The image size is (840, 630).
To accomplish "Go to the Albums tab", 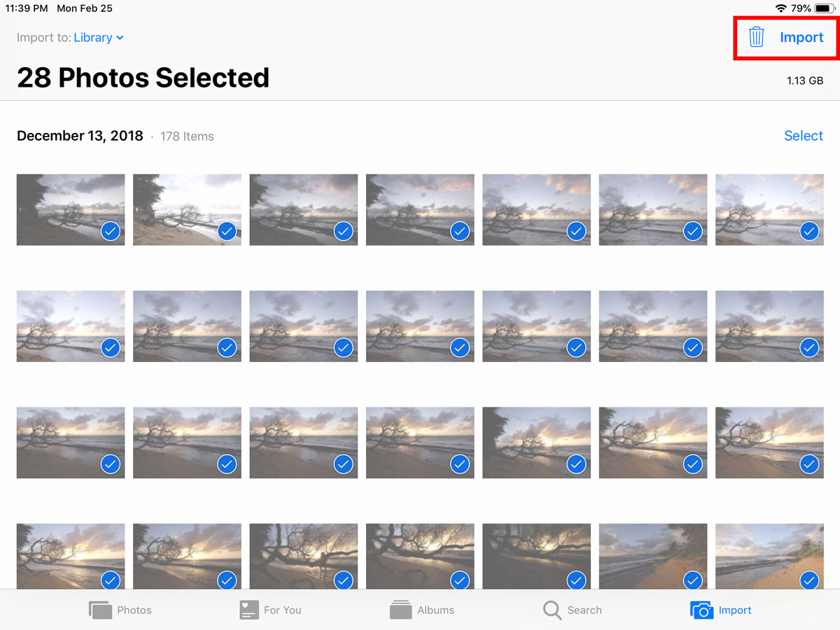I will [x=421, y=610].
